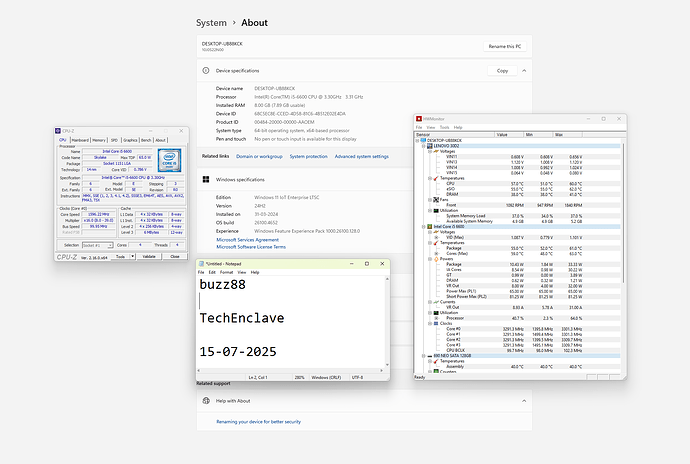Click the chip icon beside Intel Core i5 6600

click(430, 227)
